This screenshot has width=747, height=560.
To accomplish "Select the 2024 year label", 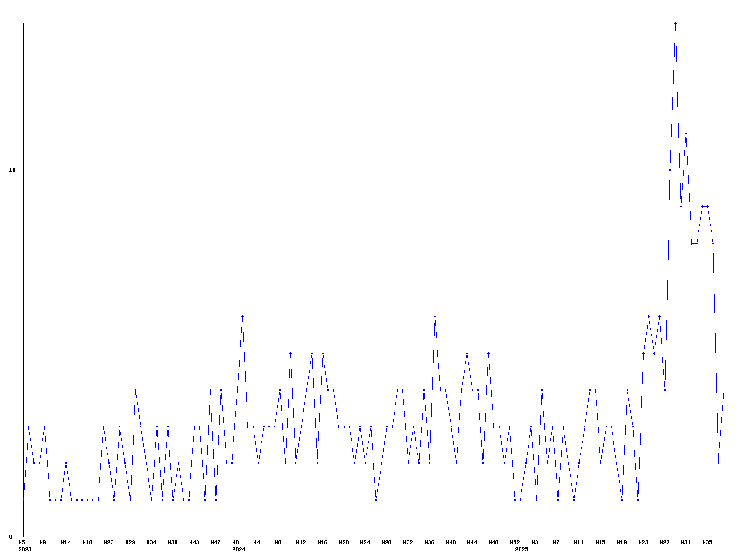I will click(239, 549).
